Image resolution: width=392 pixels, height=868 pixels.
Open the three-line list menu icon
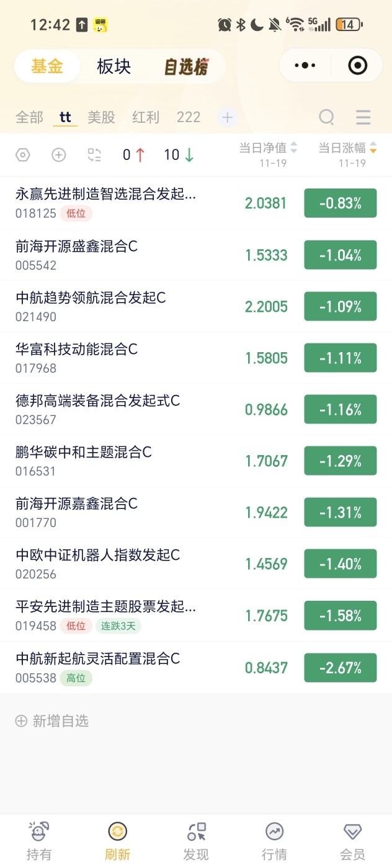point(363,117)
